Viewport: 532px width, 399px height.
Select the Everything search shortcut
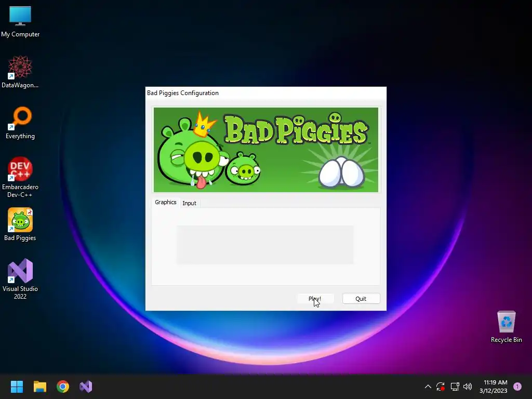(20, 123)
